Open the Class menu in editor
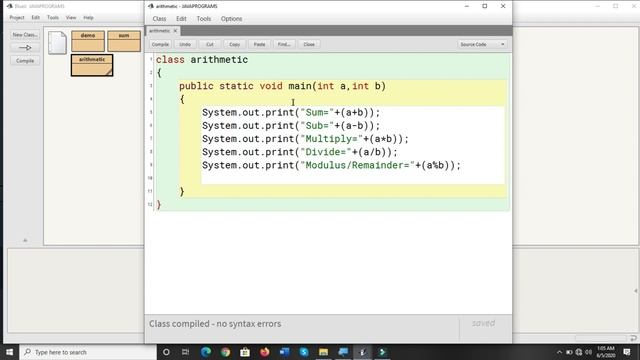 pyautogui.click(x=159, y=19)
